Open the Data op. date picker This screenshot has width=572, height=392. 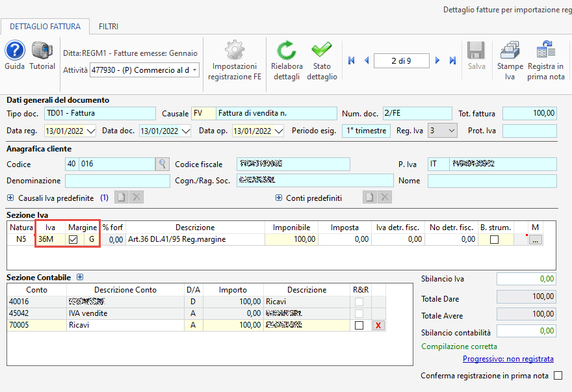279,131
